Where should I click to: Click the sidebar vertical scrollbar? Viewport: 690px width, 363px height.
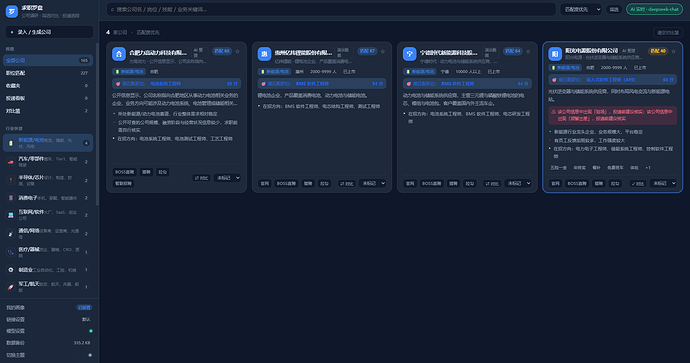[x=97, y=123]
